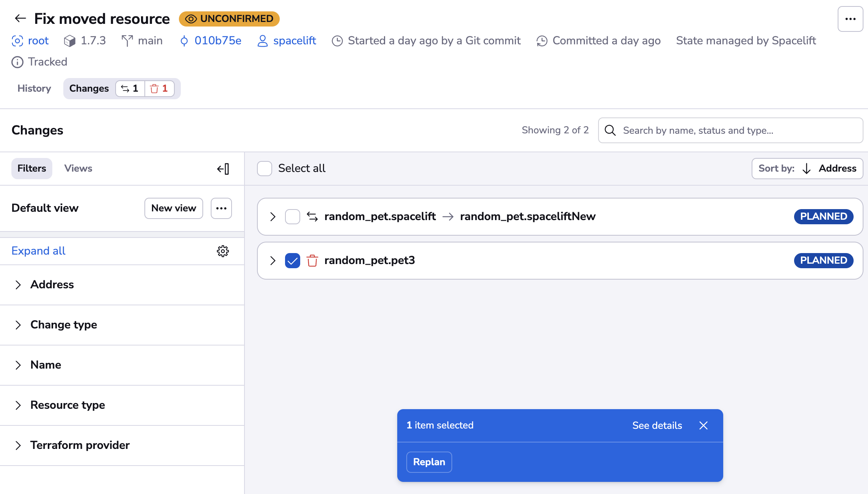Check the random_pet.spacelift row checkbox
The height and width of the screenshot is (494, 868).
[x=292, y=216]
